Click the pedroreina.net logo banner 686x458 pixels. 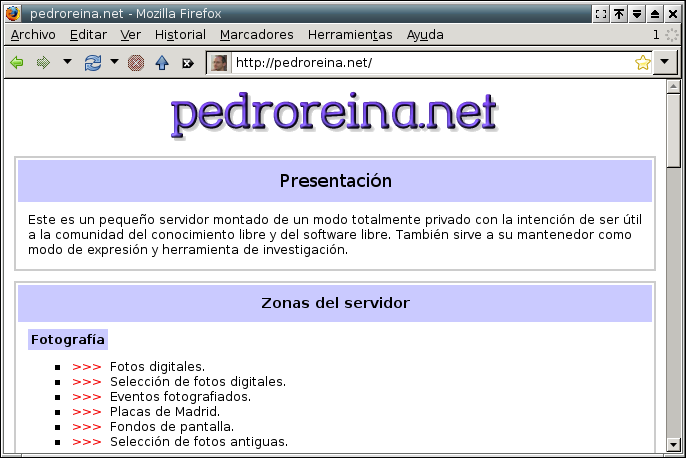click(333, 114)
